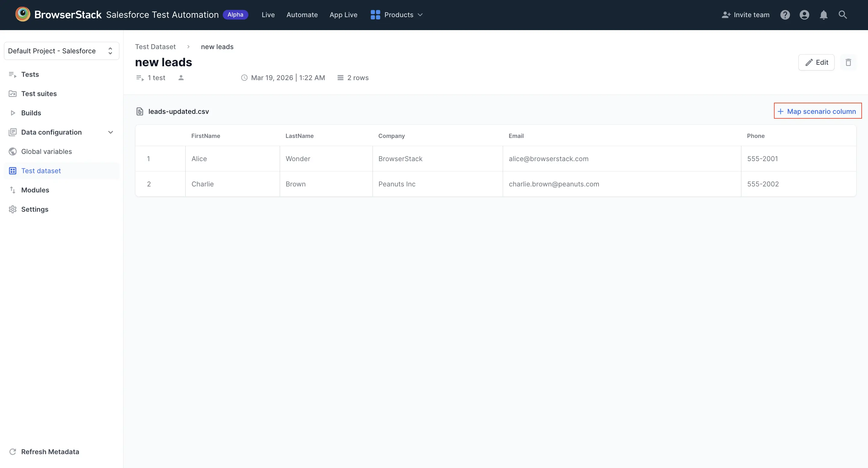Click the alice@browserstack.com email cell
The height and width of the screenshot is (468, 868).
click(548, 159)
